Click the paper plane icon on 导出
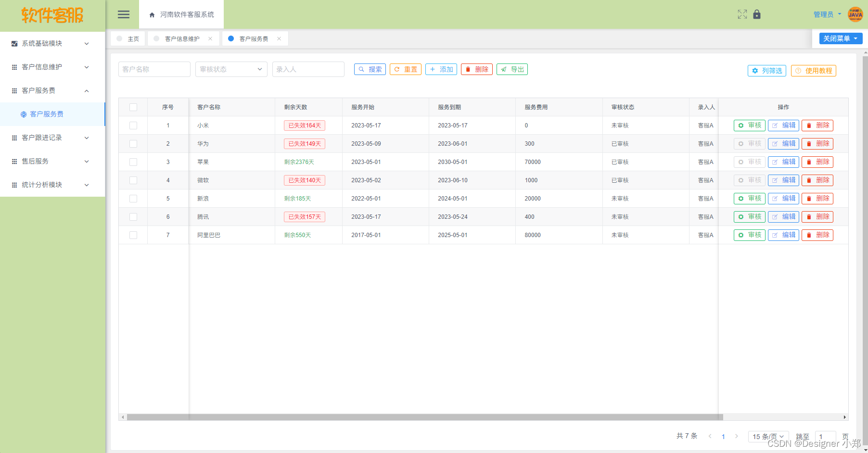Image resolution: width=868 pixels, height=453 pixels. click(504, 69)
